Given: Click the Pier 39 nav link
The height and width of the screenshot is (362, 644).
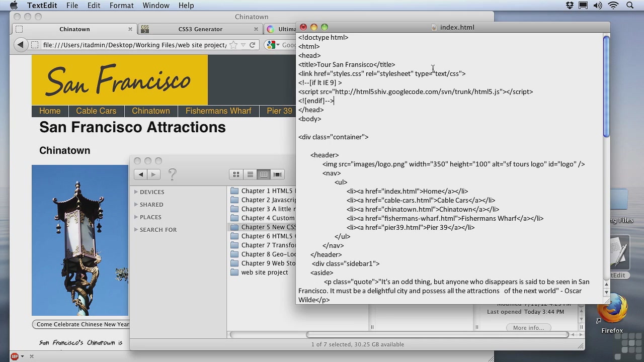Looking at the screenshot, I should coord(280,111).
